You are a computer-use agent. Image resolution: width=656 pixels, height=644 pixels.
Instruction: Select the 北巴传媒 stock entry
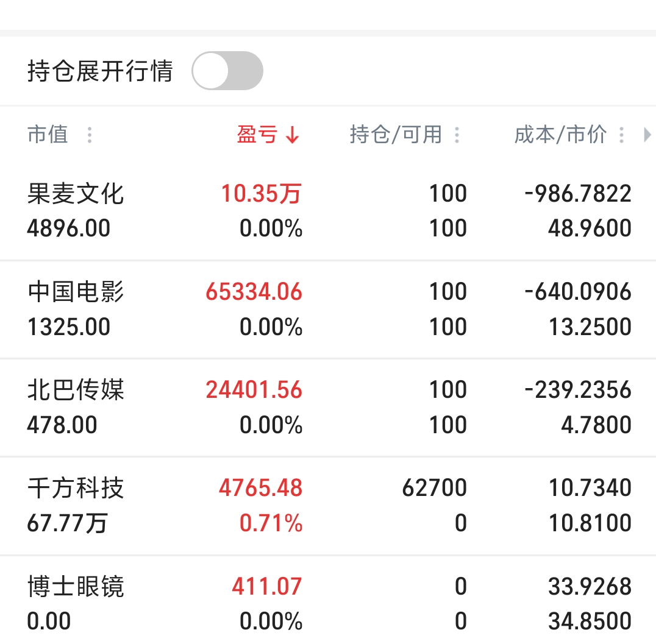tap(328, 408)
